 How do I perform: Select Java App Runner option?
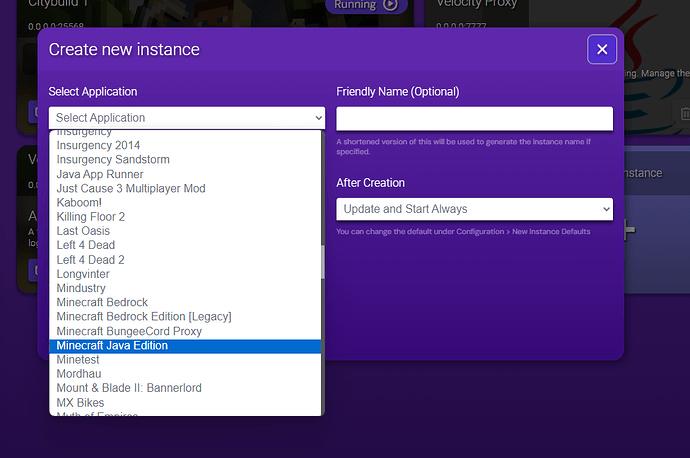[185, 174]
